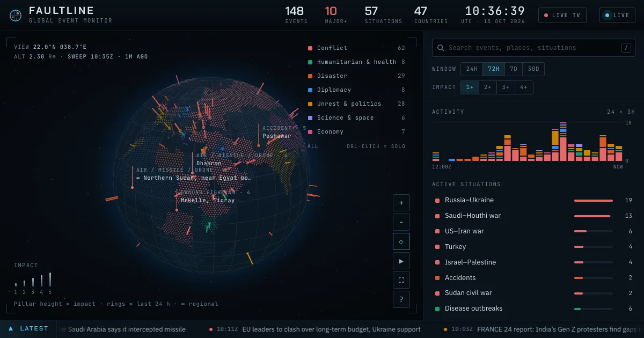Open the Sudan civil war situation
Screen dimensions: 644x338
[533, 293]
